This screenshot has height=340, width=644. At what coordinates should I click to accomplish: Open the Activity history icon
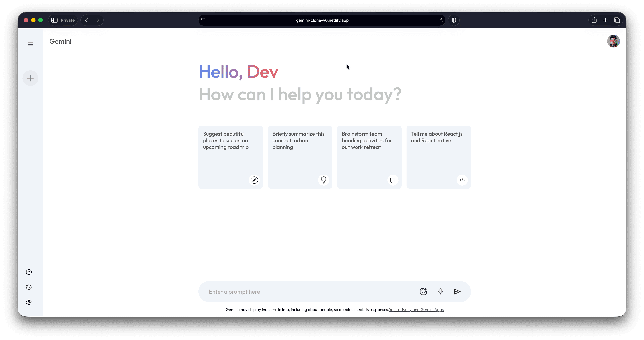coord(29,287)
